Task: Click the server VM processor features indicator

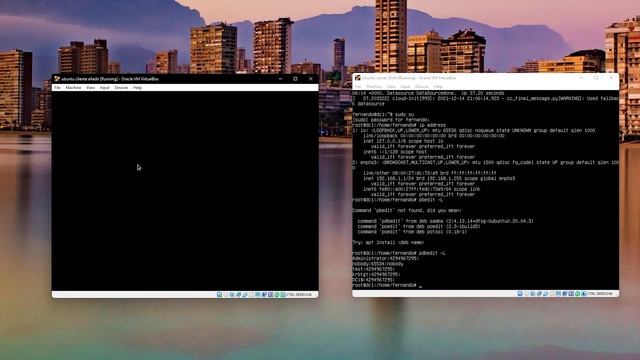Action: 571,293
